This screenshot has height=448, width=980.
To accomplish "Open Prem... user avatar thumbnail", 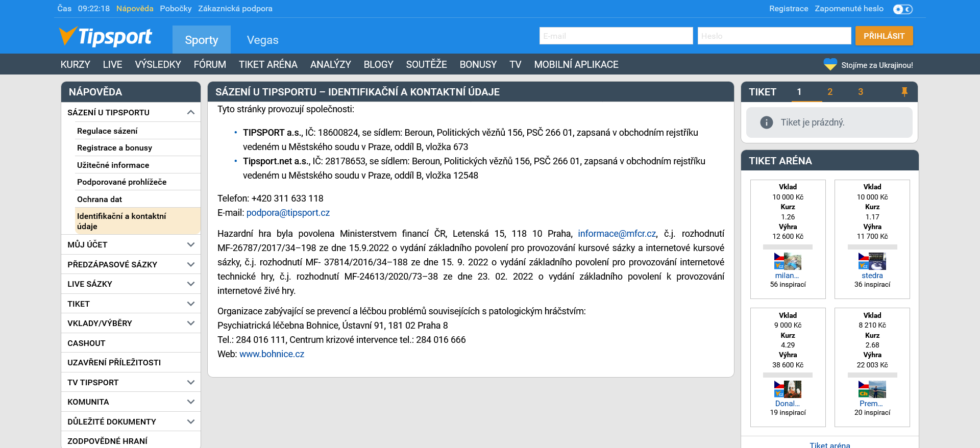I will pyautogui.click(x=877, y=389).
